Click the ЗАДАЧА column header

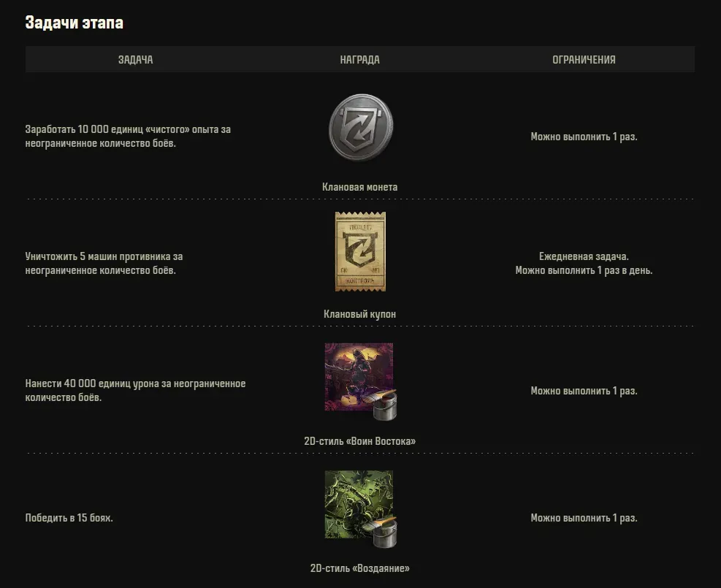[x=136, y=59]
